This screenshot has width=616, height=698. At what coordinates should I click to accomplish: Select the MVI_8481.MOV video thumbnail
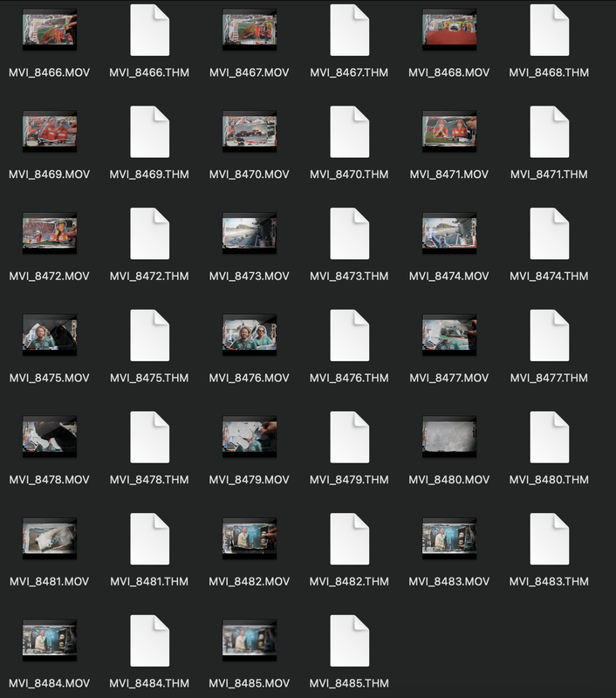(50, 538)
